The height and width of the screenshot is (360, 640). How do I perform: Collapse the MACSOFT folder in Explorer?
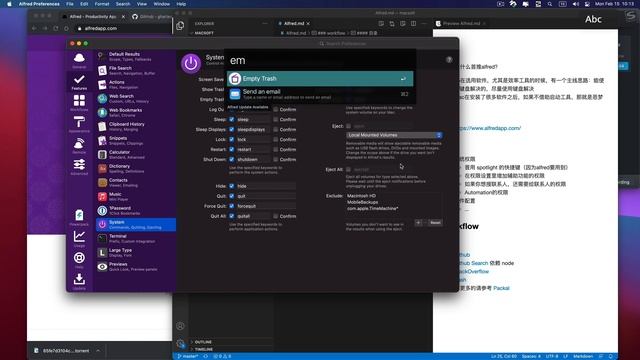click(x=204, y=33)
